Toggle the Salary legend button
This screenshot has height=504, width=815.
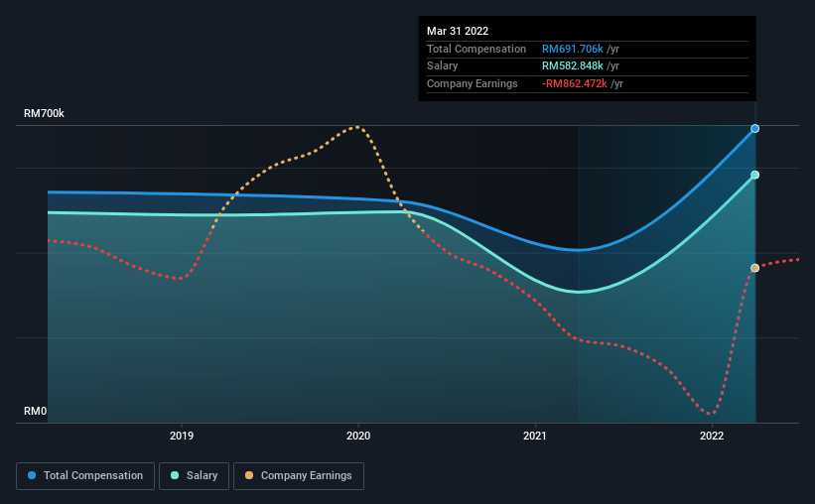194,476
